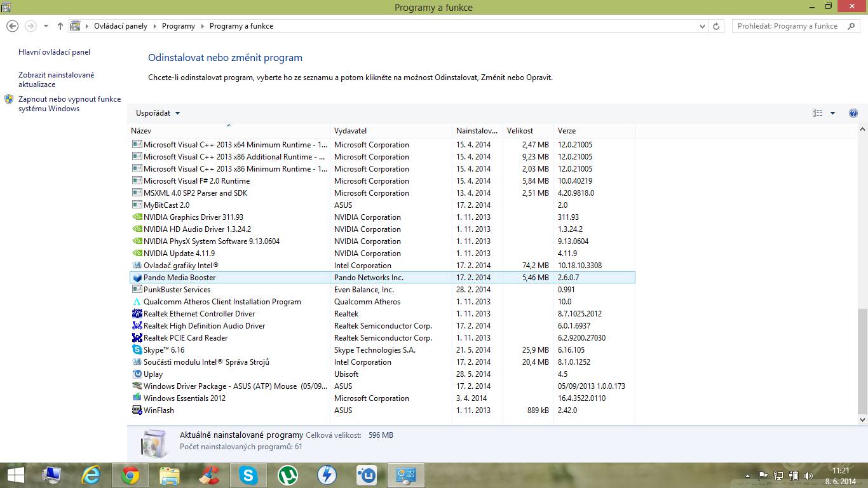This screenshot has height=488, width=868.
Task: Click the vertical scrollbar up arrow
Action: tap(863, 129)
